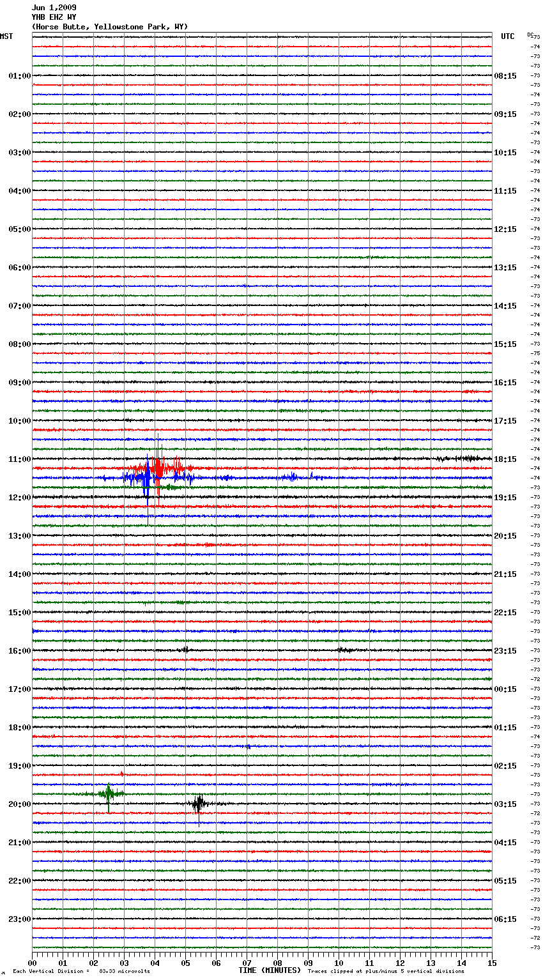543x980 pixels.
Task: Select the 20:00 MST time label
Action: point(20,804)
